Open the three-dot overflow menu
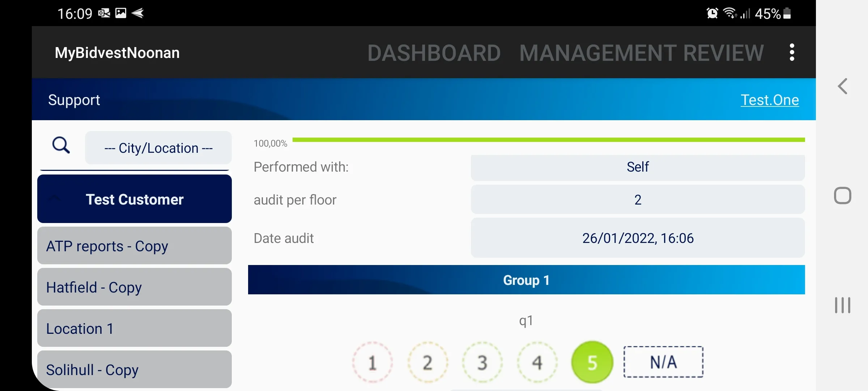The height and width of the screenshot is (391, 868). (793, 52)
